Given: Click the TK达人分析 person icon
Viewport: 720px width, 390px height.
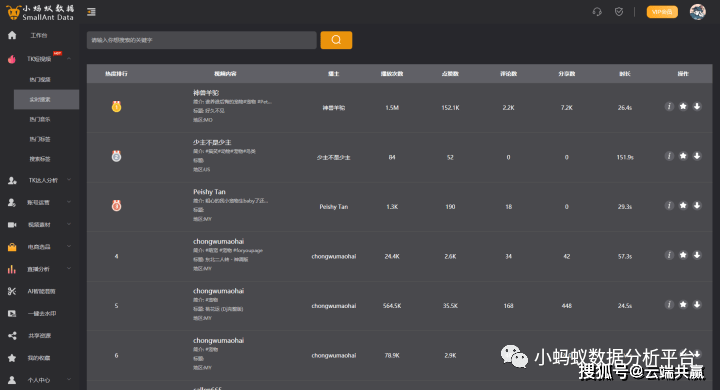Looking at the screenshot, I should [12, 181].
